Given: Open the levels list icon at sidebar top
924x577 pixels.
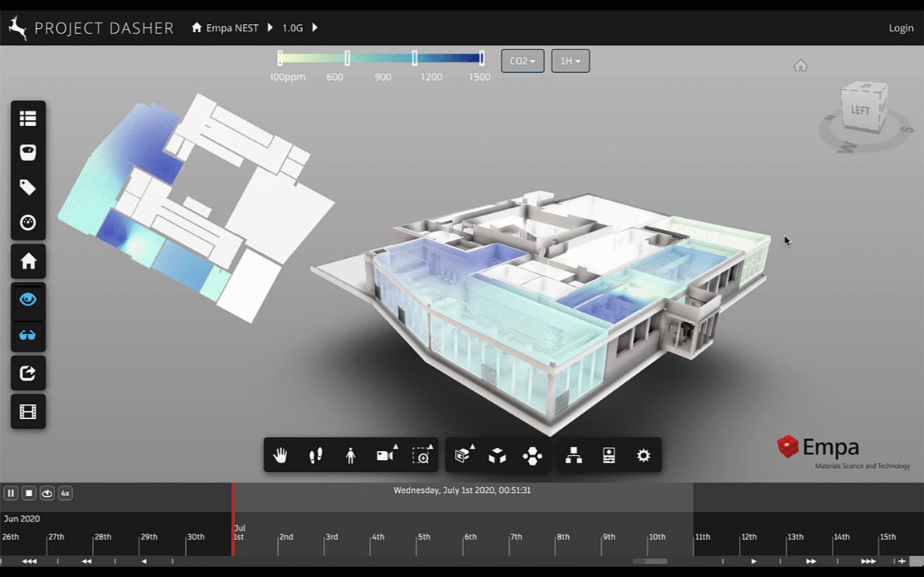Looking at the screenshot, I should [28, 119].
